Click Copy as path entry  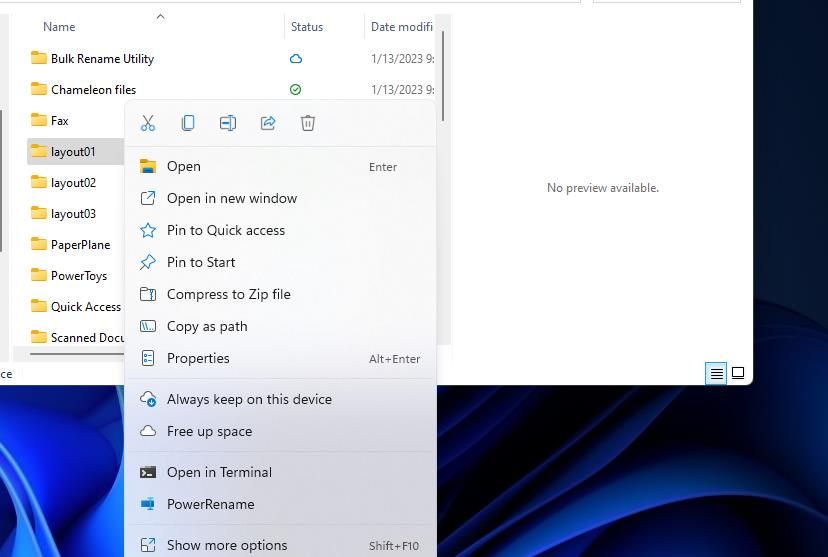206,326
